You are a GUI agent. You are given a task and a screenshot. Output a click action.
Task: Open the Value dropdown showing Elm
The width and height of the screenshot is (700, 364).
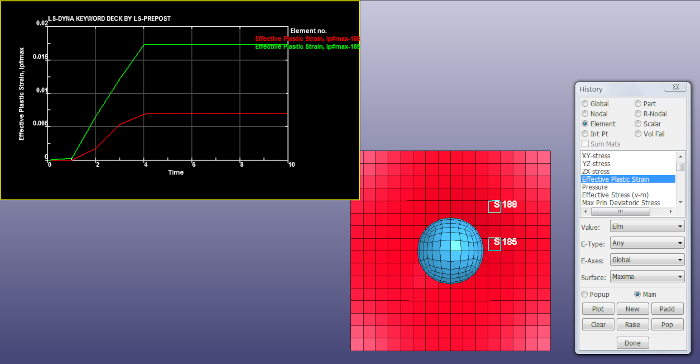(647, 226)
